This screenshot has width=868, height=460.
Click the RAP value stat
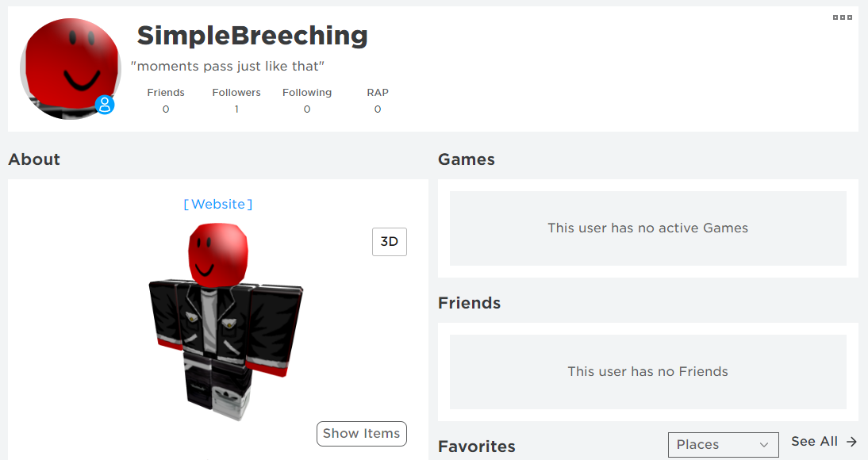378,100
